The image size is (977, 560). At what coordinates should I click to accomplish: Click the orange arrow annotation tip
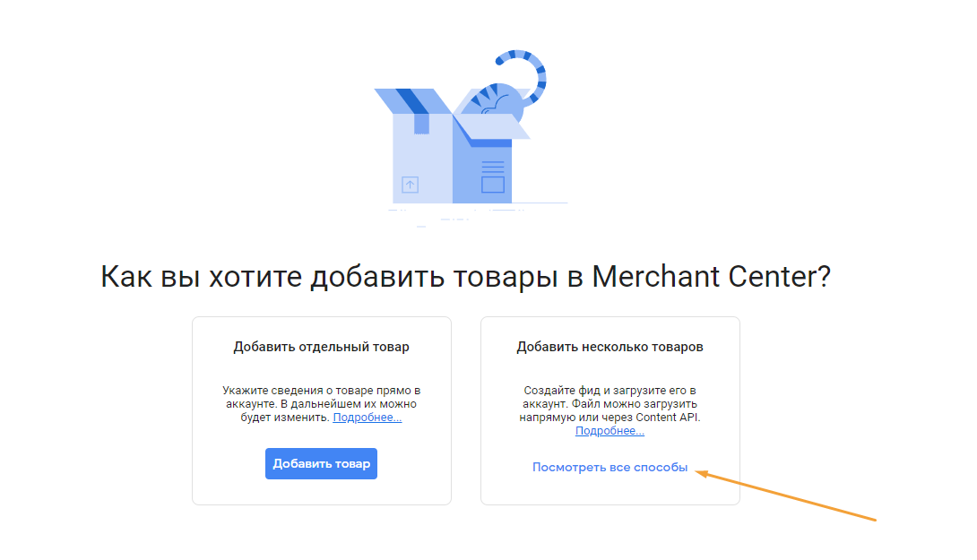pos(699,473)
